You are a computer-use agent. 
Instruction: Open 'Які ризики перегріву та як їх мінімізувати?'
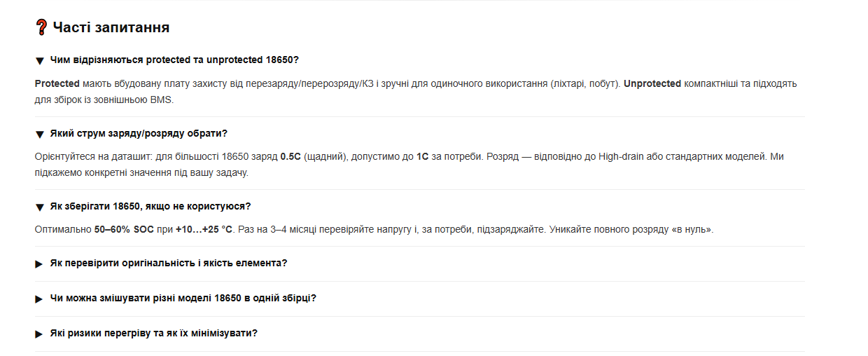(x=153, y=333)
